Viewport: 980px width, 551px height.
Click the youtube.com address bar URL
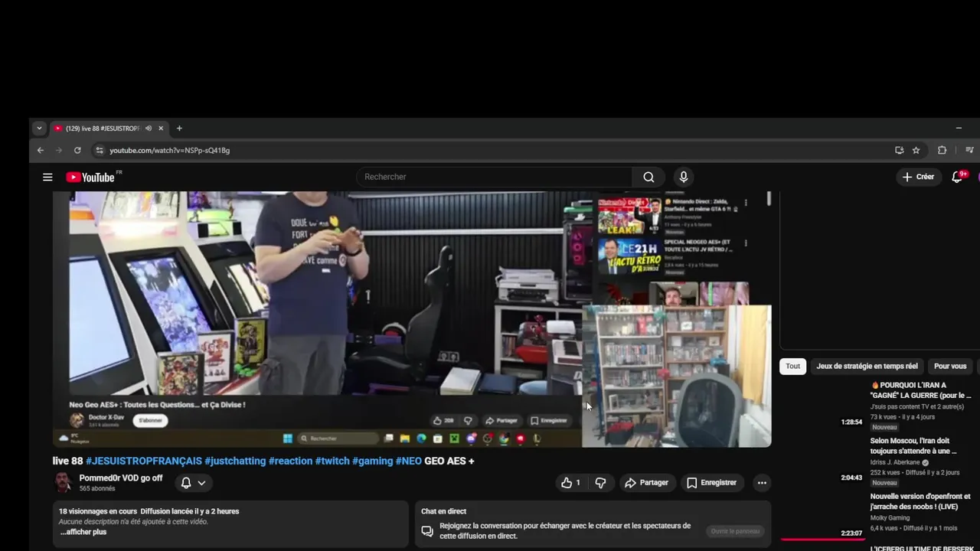(169, 151)
